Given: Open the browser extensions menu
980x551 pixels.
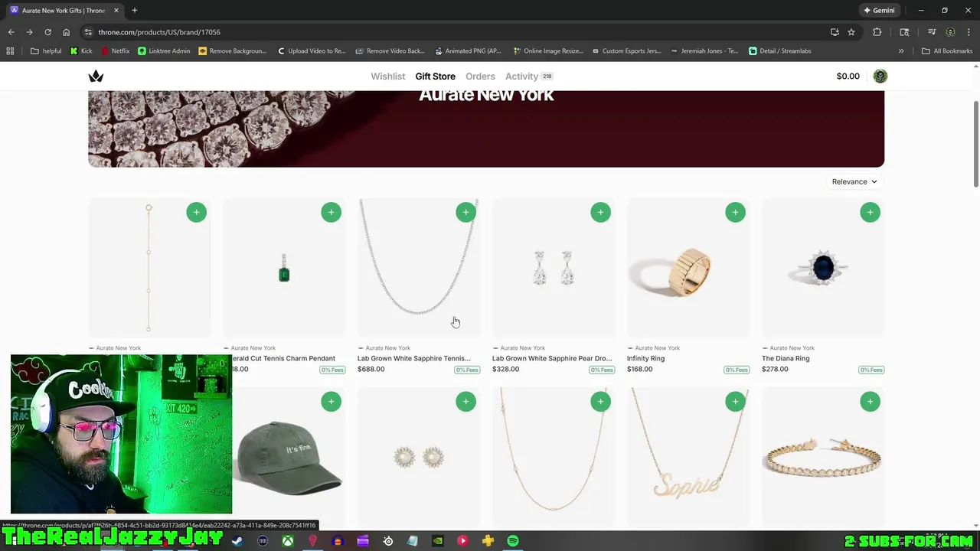Looking at the screenshot, I should pos(877,32).
